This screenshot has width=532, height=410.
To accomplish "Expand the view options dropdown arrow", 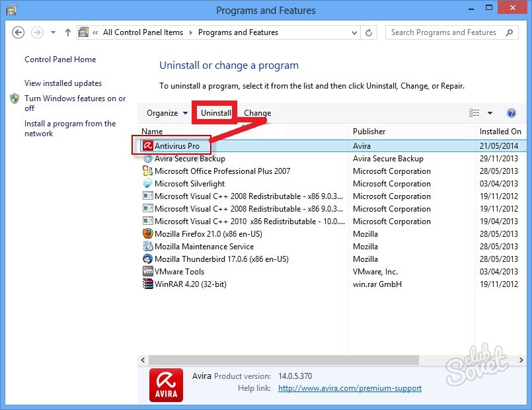I will coord(490,113).
